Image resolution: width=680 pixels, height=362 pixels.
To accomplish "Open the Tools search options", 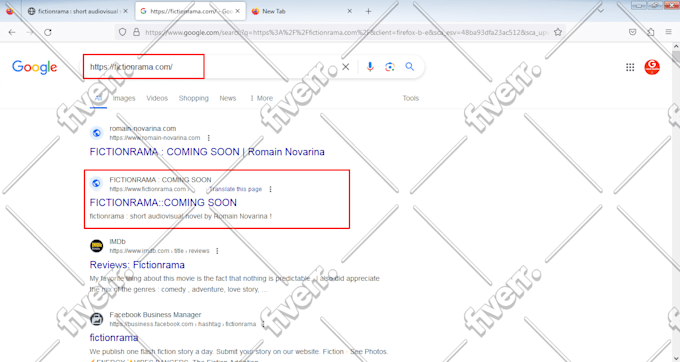I will click(x=410, y=98).
